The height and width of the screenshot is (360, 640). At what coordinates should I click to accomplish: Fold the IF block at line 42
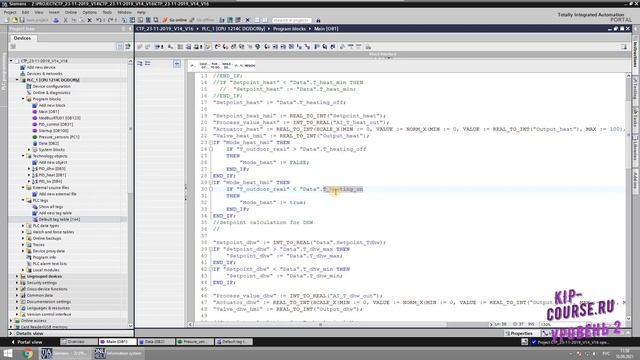pyautogui.click(x=211, y=269)
